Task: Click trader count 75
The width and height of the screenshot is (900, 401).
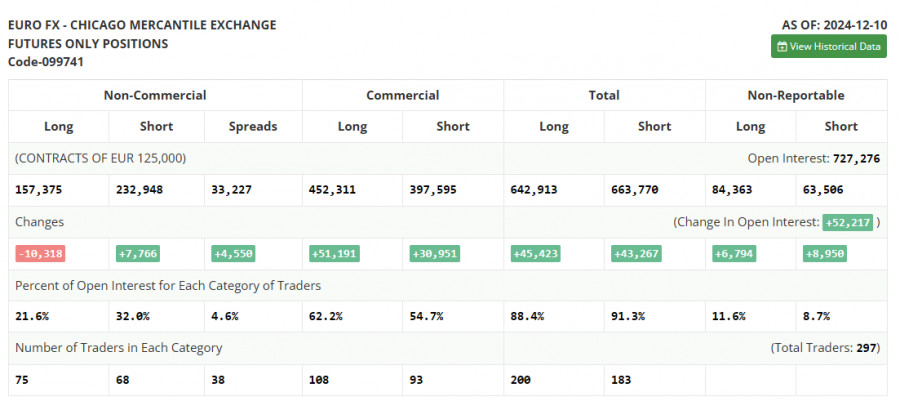Action: [22, 379]
